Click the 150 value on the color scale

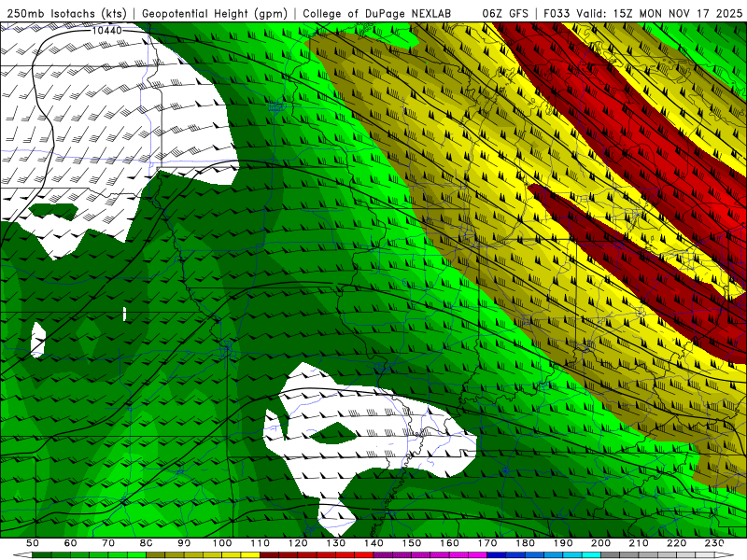(412, 543)
